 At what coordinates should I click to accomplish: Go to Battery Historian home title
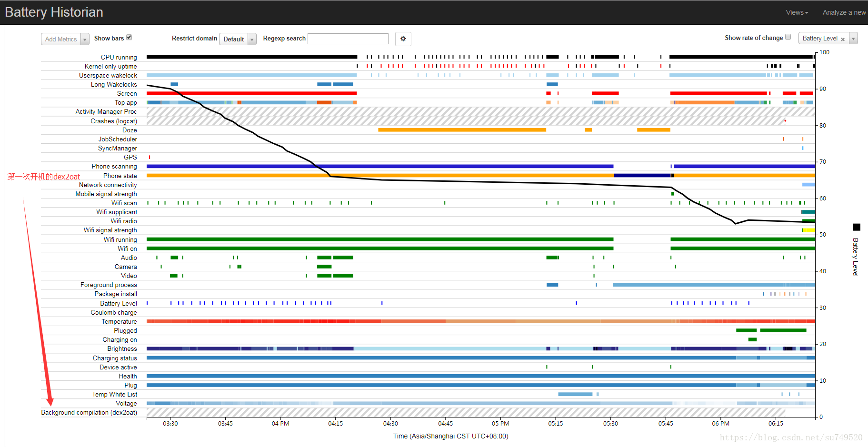(x=54, y=12)
